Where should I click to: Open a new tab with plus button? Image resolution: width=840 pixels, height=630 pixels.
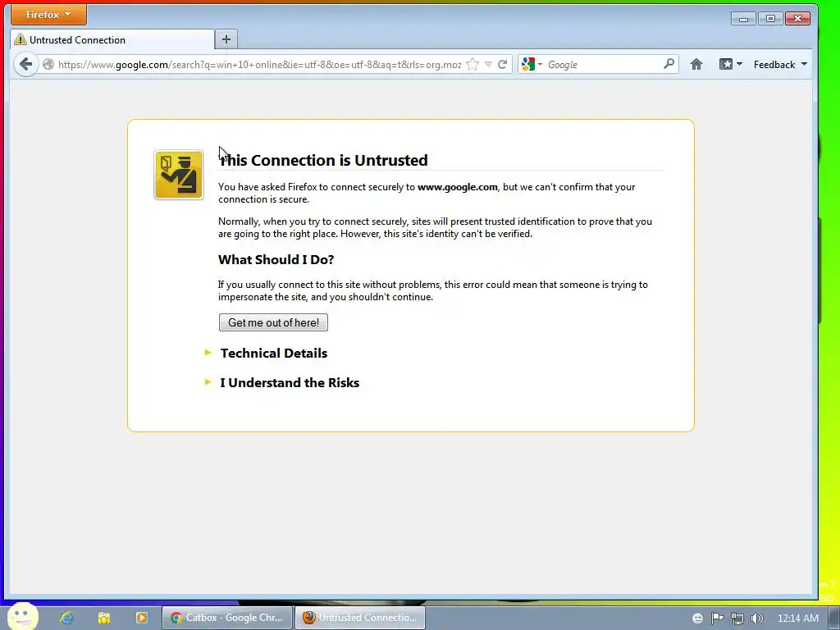point(226,39)
